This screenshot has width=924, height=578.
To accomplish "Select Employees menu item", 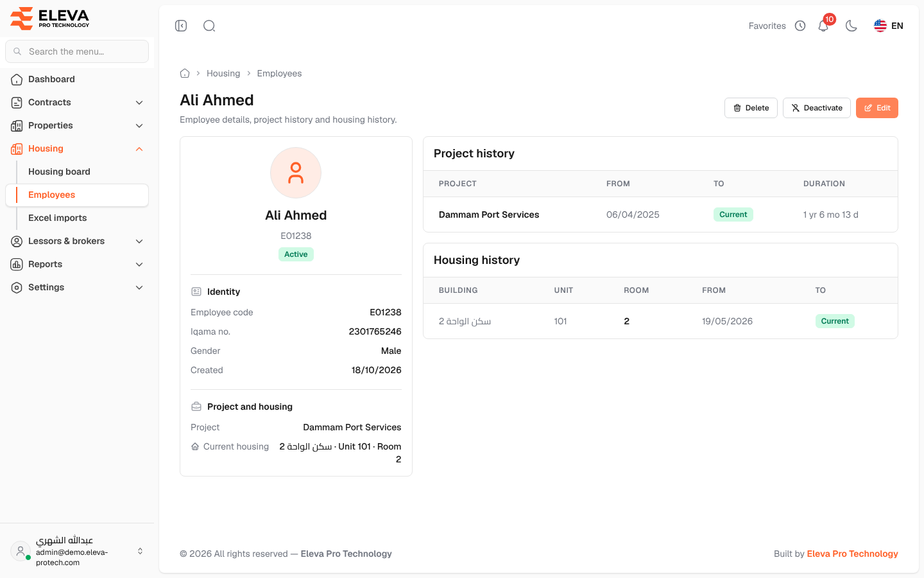I will tap(77, 195).
